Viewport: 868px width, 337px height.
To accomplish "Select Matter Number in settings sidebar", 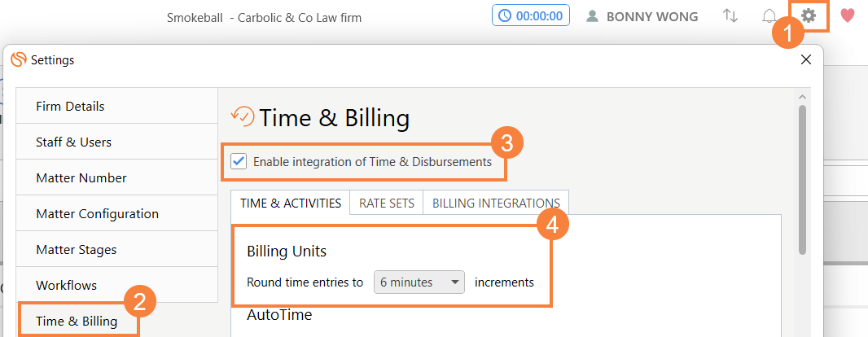I will tap(116, 177).
